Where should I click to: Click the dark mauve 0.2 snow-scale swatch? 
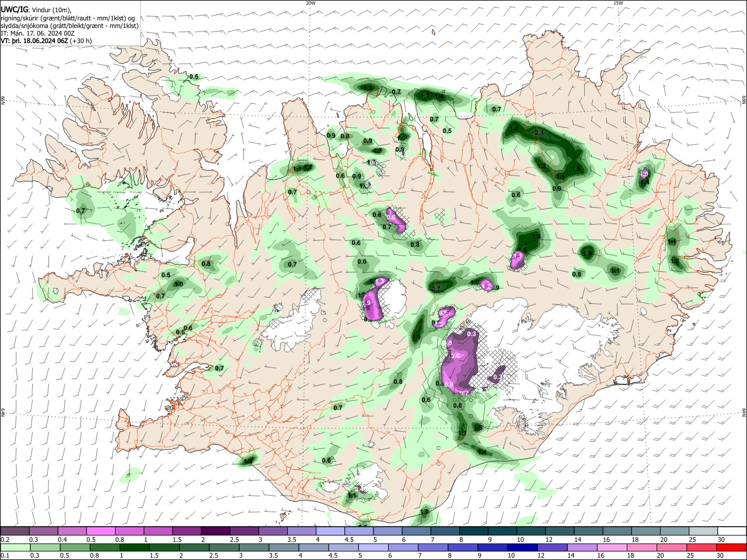[x=15, y=531]
